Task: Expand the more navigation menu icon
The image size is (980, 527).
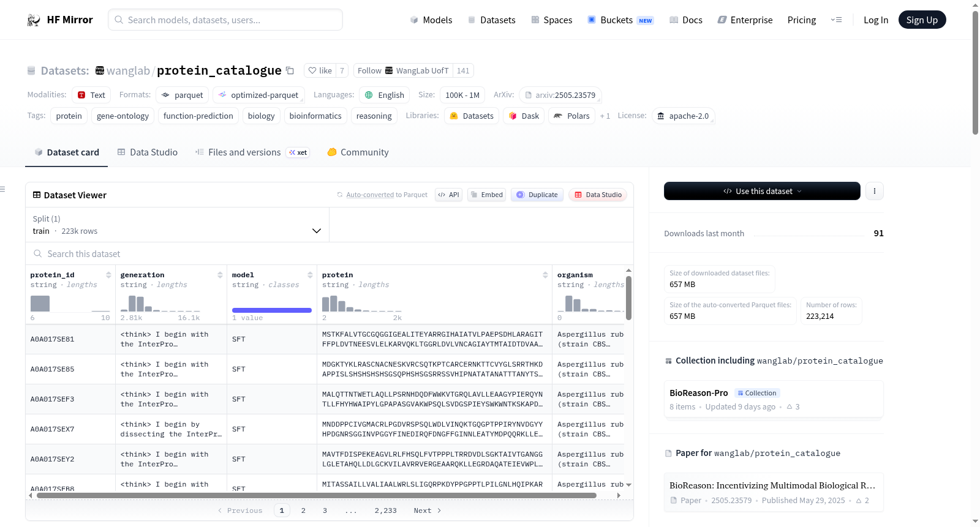Action: point(836,20)
